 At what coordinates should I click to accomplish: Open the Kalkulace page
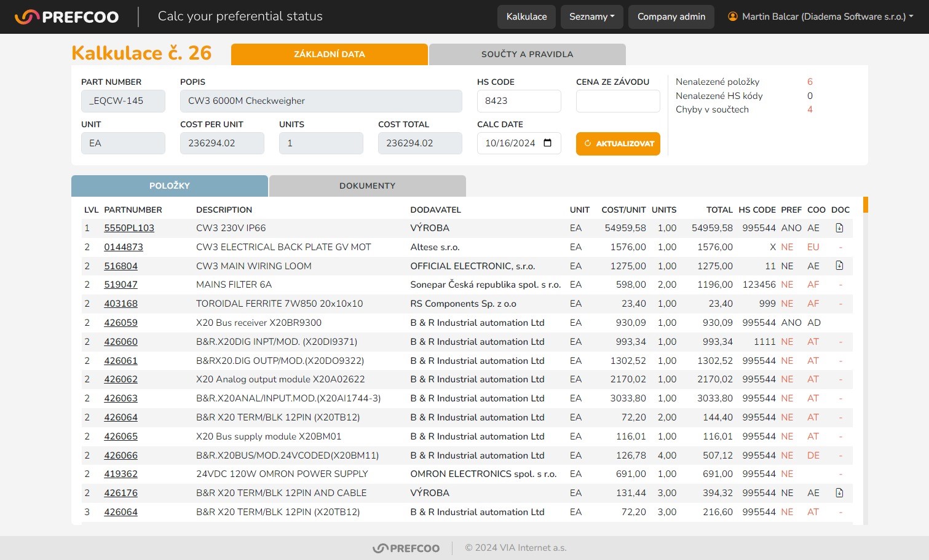point(526,17)
